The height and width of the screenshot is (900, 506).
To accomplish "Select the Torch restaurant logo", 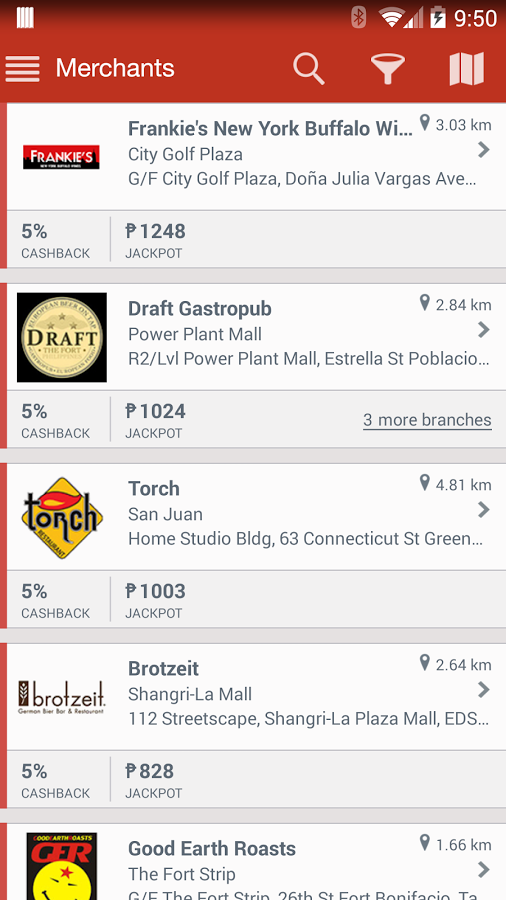I will point(62,518).
